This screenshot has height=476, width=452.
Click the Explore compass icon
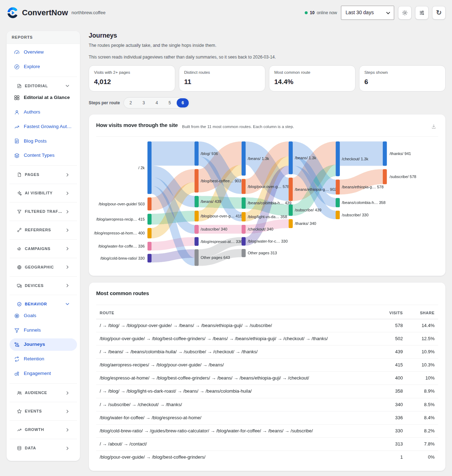pyautogui.click(x=17, y=67)
